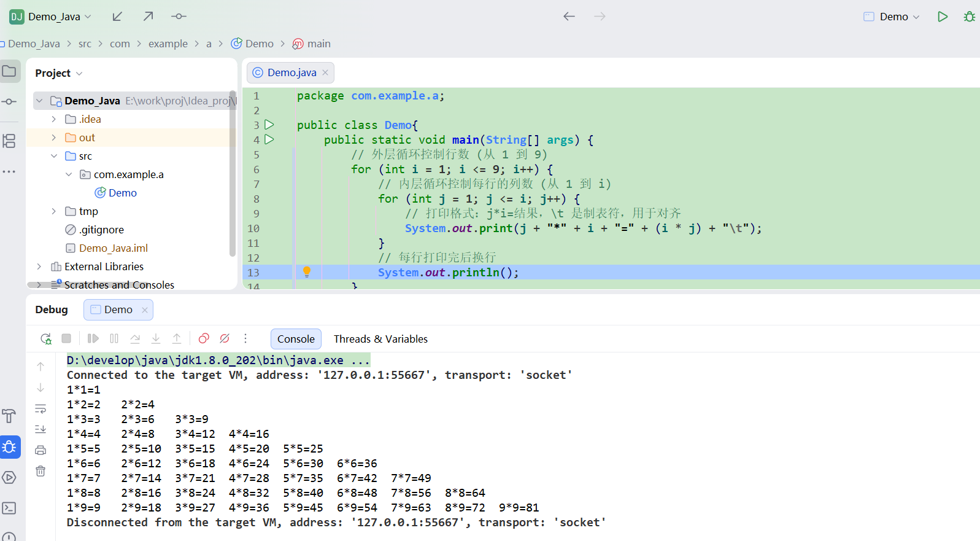Run class Demo from the line 3 gutter
The height and width of the screenshot is (541, 980).
point(269,125)
